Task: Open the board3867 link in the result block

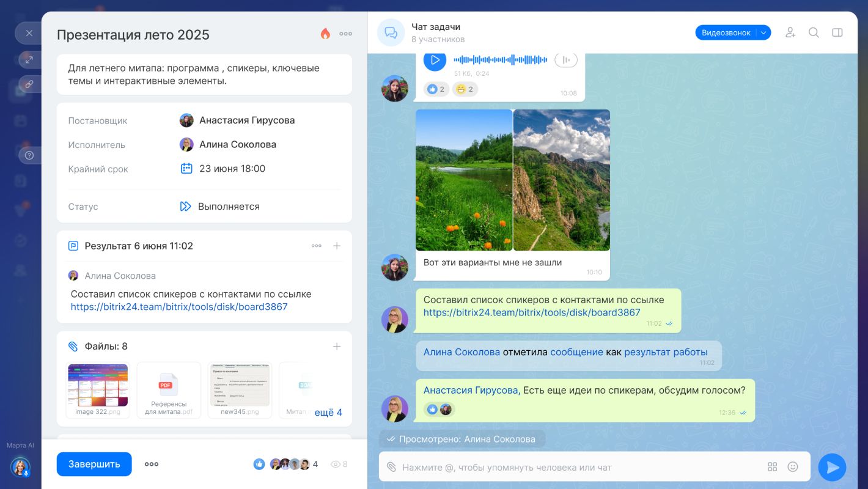Action: click(x=178, y=307)
